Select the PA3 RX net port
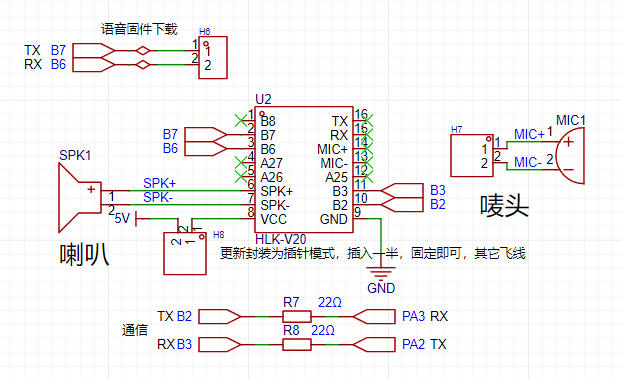621x379 pixels. [373, 316]
